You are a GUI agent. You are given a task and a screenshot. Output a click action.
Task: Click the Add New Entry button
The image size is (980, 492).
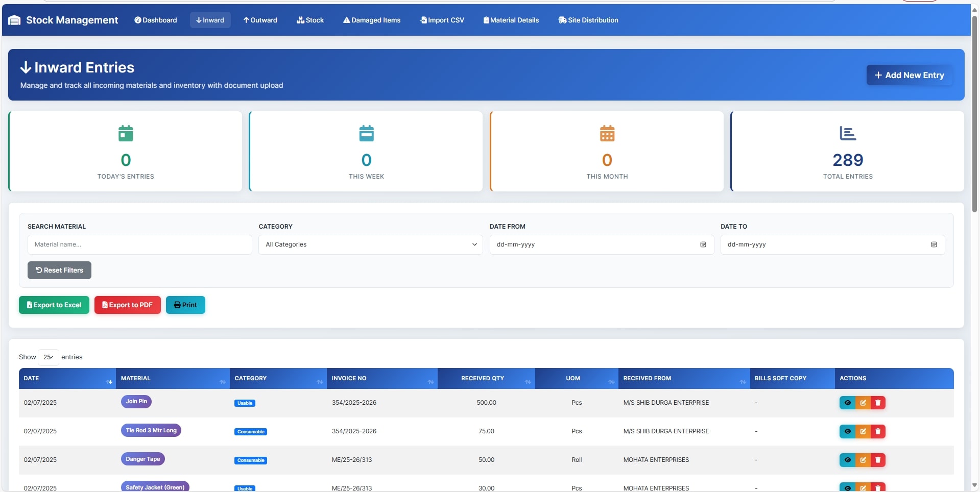point(909,75)
